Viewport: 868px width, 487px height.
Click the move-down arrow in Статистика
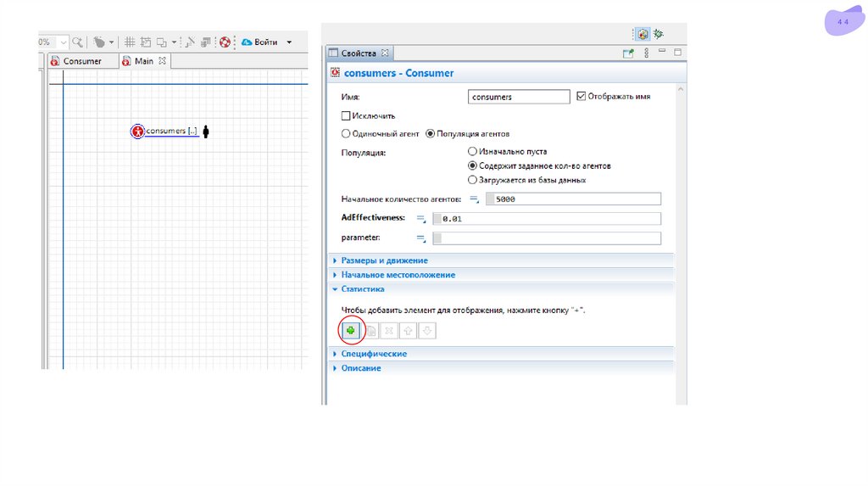pos(427,331)
